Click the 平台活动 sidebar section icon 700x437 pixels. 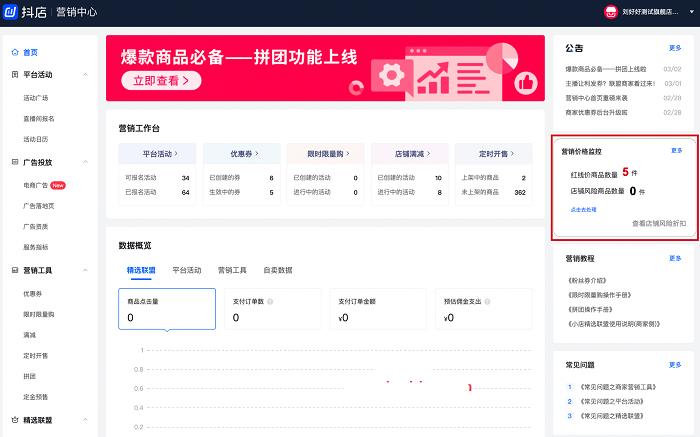(14, 75)
